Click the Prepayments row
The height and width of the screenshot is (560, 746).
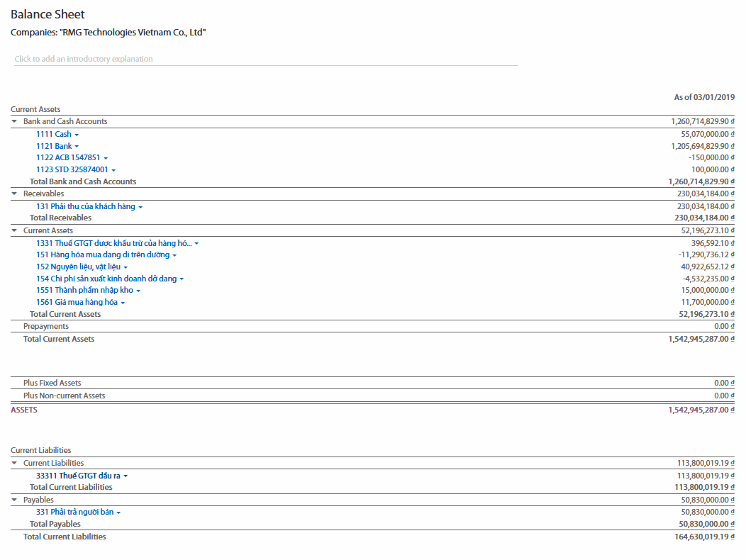pos(46,326)
